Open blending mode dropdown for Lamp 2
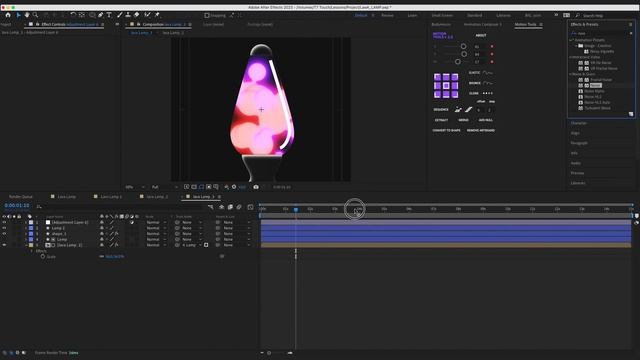Image resolution: width=640 pixels, height=360 pixels. pyautogui.click(x=156, y=228)
